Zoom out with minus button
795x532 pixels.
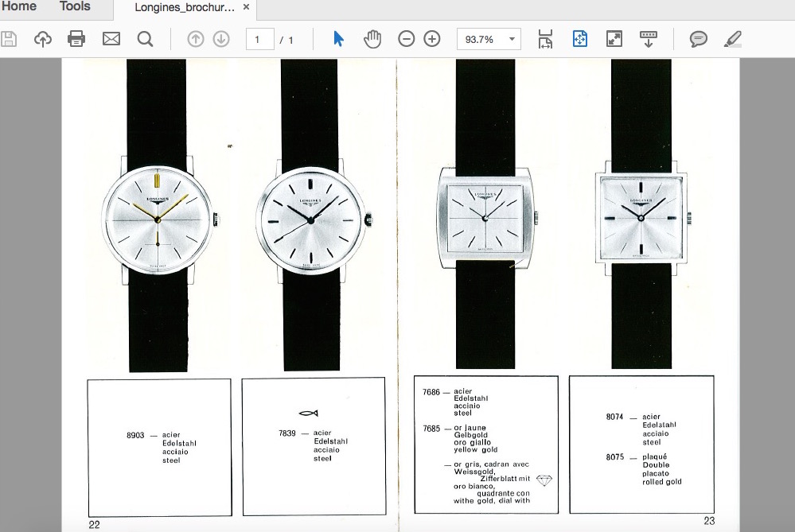406,39
